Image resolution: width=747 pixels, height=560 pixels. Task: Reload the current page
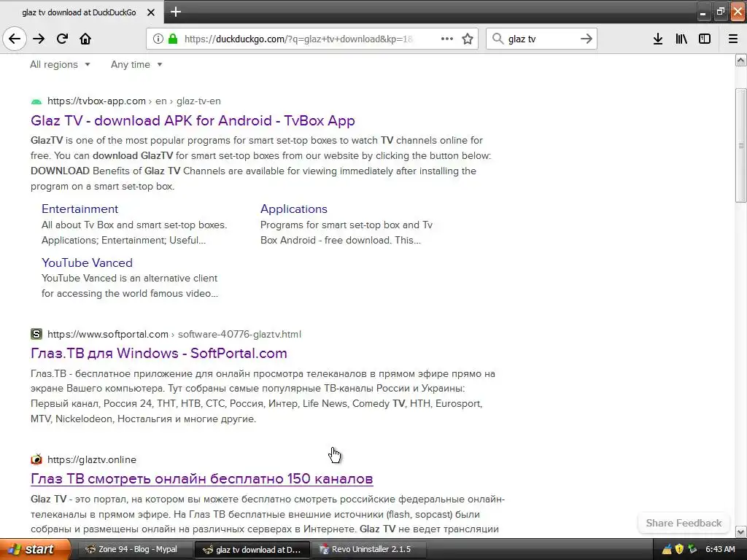coord(62,39)
